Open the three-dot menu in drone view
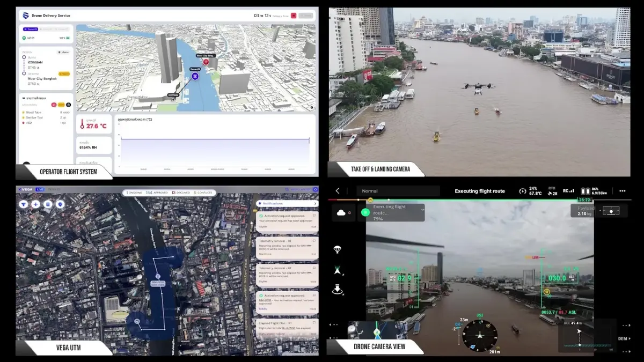The width and height of the screenshot is (644, 362). (x=622, y=191)
